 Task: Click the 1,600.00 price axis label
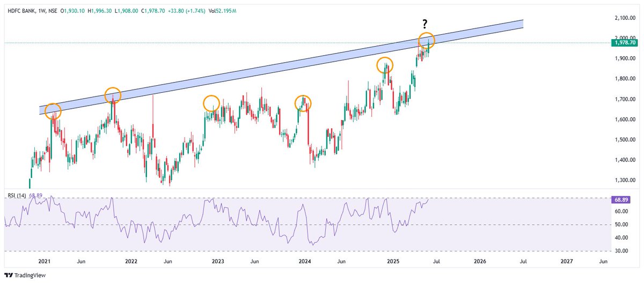click(625, 120)
